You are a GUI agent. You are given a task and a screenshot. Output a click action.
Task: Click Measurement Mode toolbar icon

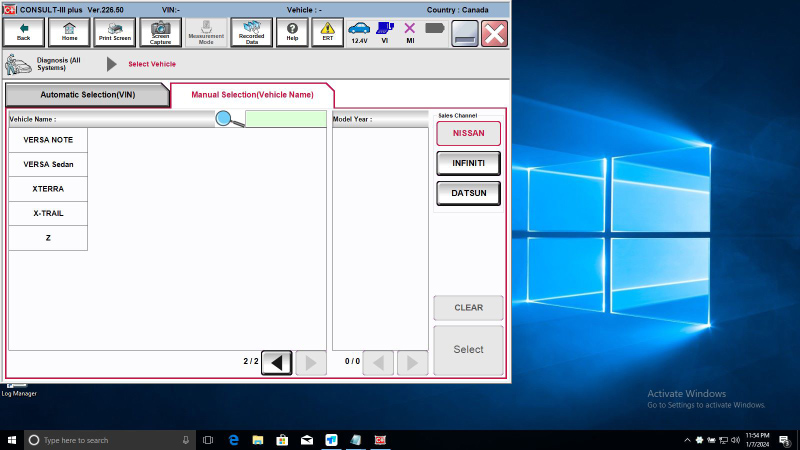206,33
